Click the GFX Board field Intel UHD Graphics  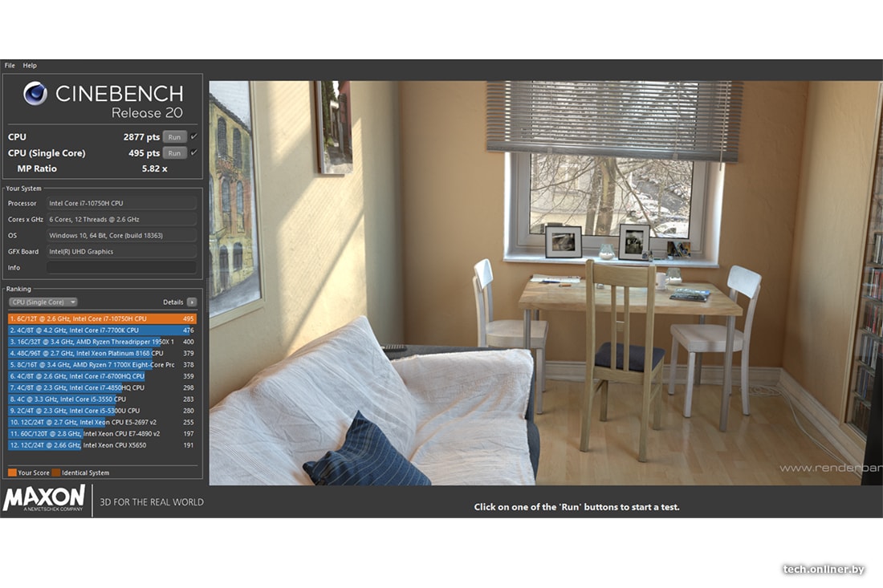(x=122, y=252)
